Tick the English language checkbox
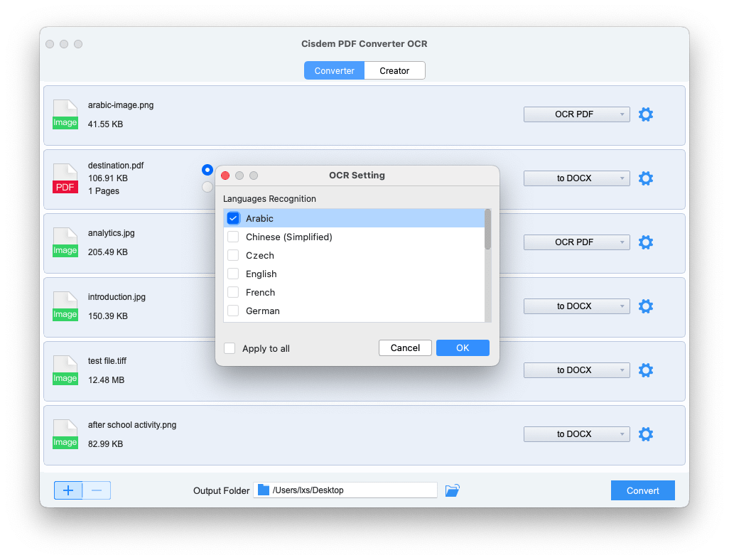 233,274
